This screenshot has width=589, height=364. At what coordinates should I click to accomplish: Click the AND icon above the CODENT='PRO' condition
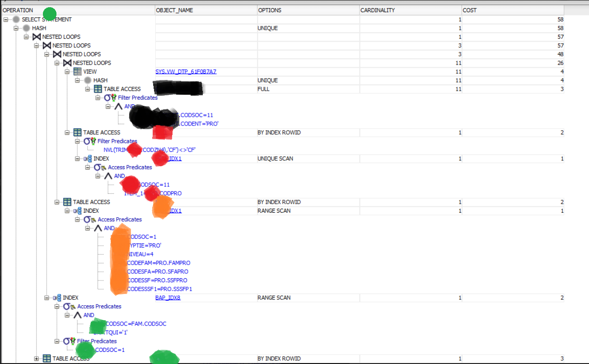(119, 107)
